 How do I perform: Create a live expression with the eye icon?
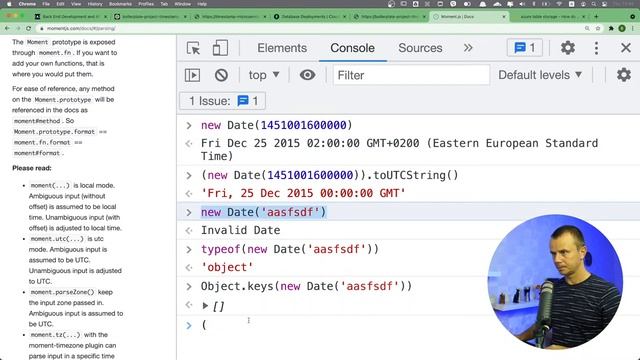coord(307,75)
